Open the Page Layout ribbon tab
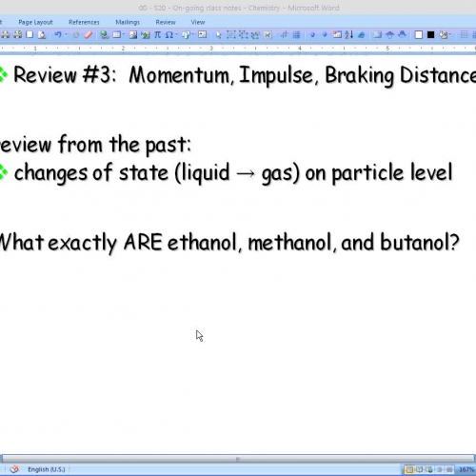 (35, 22)
